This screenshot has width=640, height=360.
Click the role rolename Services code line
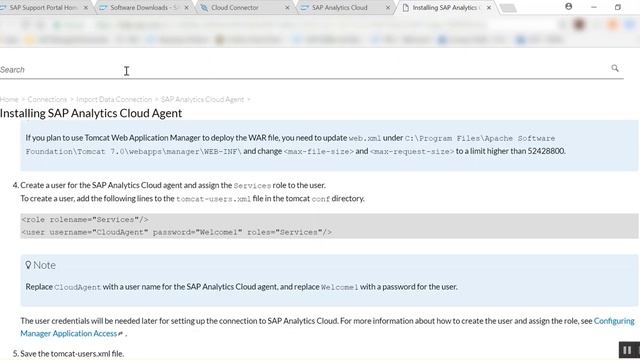pos(85,220)
